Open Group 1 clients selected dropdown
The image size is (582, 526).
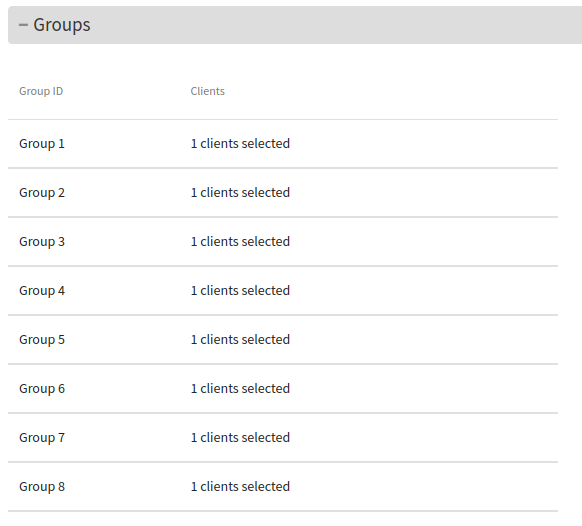pyautogui.click(x=240, y=144)
